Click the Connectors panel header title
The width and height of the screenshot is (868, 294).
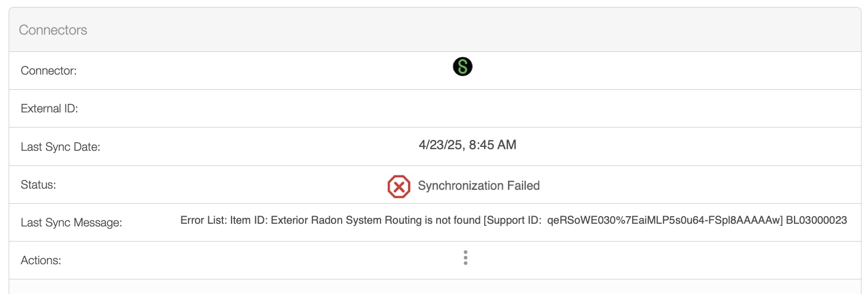pos(53,30)
